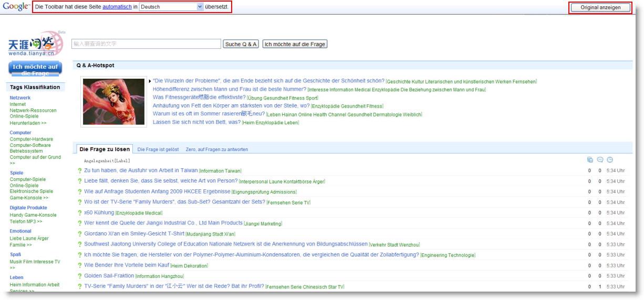Image resolution: width=644 pixels, height=300 pixels.
Task: Click question mark icon beside Jiangxi Industrial question
Action: coord(80,223)
